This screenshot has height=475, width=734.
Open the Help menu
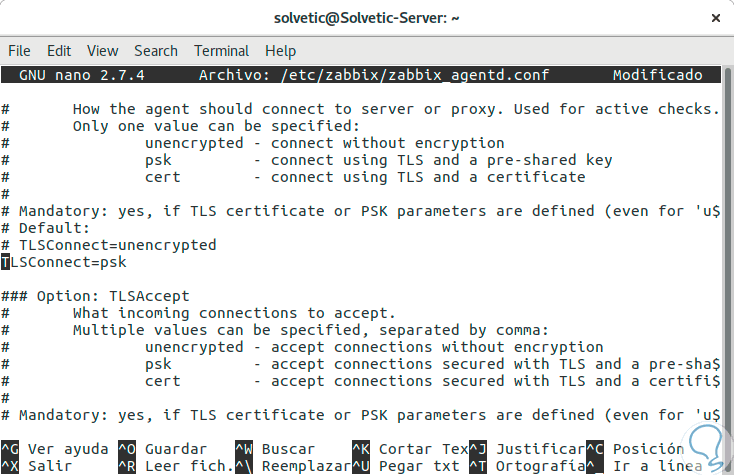[x=280, y=51]
